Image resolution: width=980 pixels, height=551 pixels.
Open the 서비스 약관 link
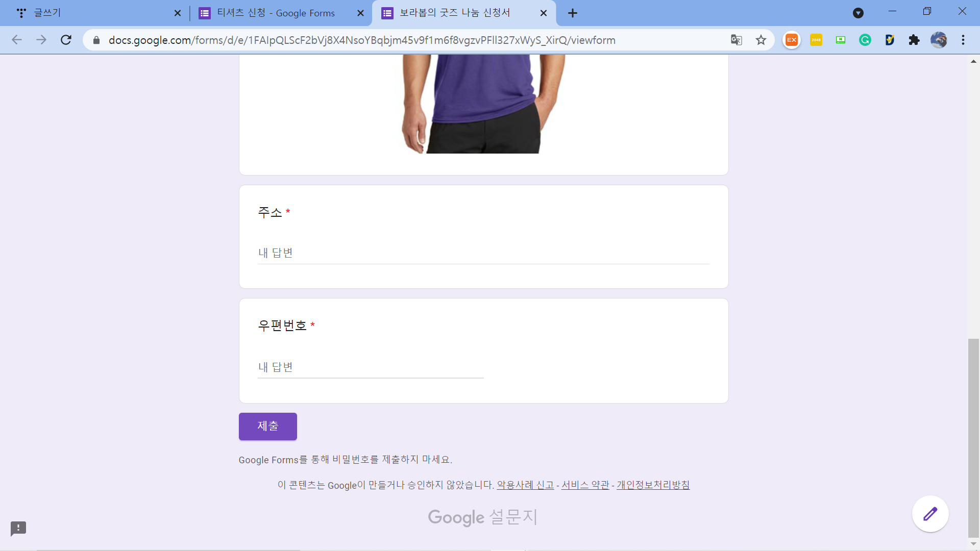pos(585,485)
